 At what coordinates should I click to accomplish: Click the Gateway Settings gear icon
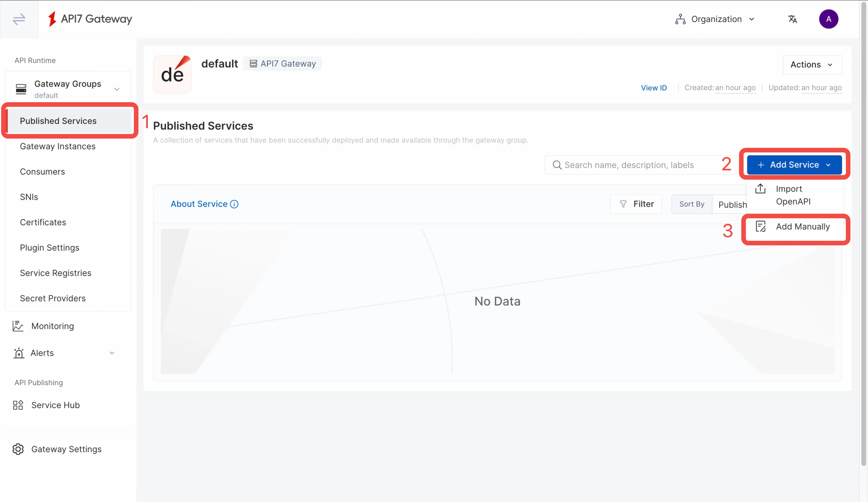point(18,449)
